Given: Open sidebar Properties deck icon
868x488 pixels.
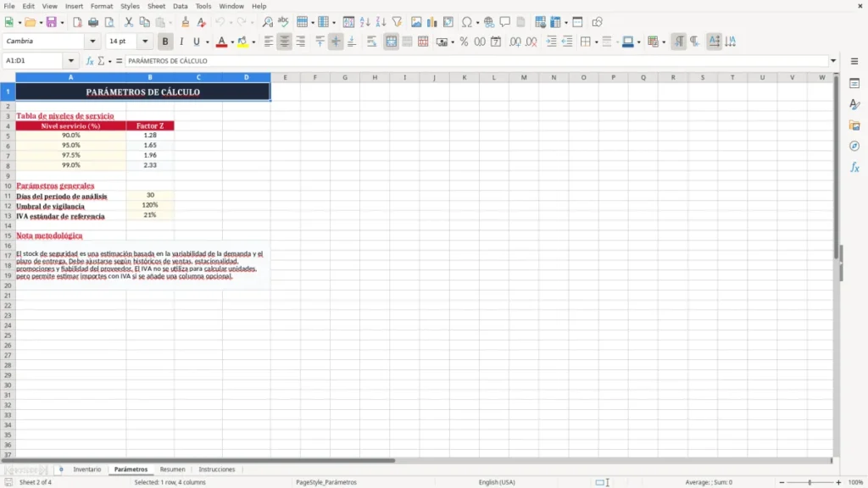Looking at the screenshot, I should tap(854, 84).
